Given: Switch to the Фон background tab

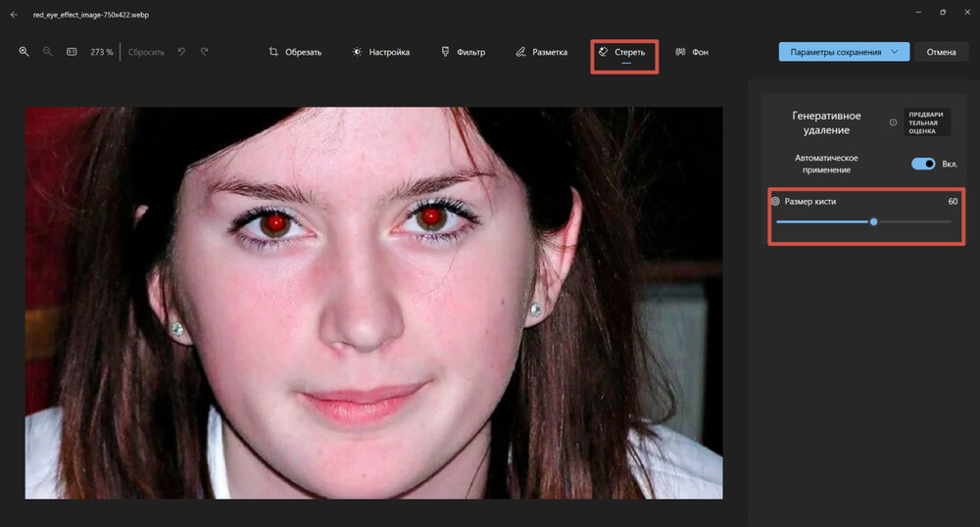Looking at the screenshot, I should pyautogui.click(x=692, y=52).
